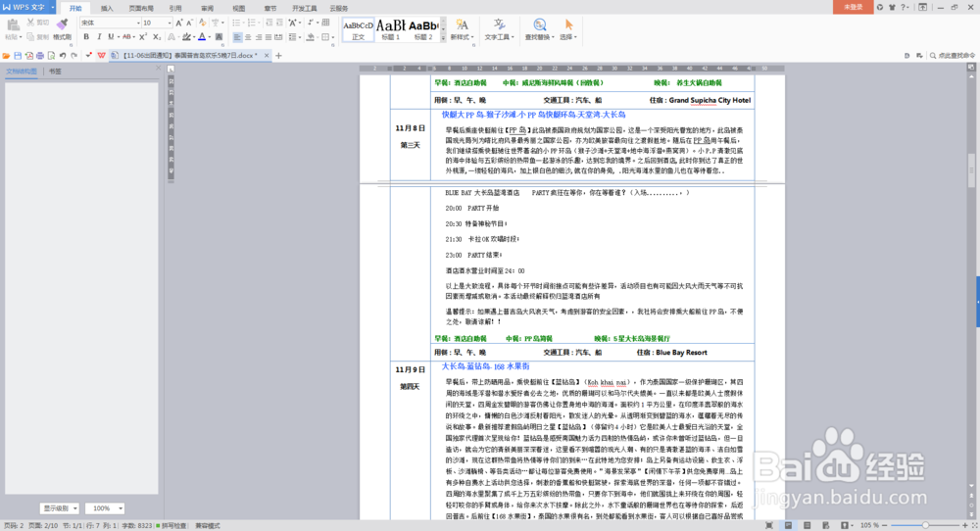Click the 未登录 login button
This screenshot has width=980, height=531.
854,7
